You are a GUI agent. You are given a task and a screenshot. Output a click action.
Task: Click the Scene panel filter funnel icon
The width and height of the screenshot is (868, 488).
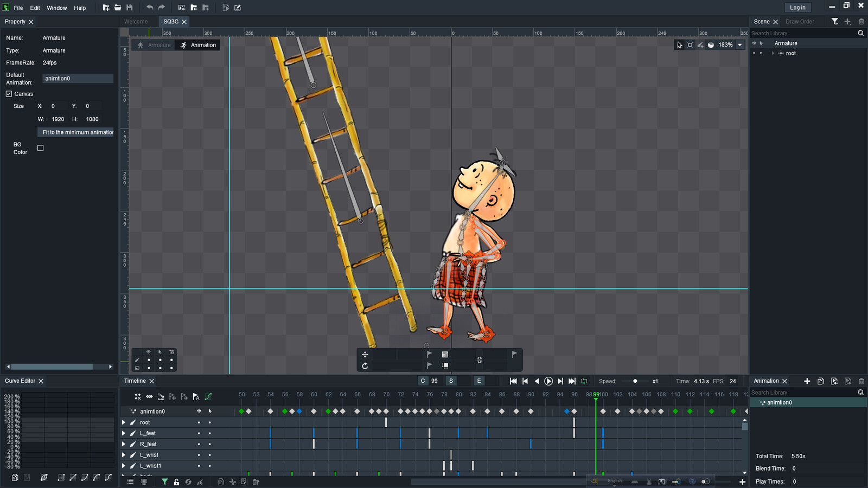(835, 22)
